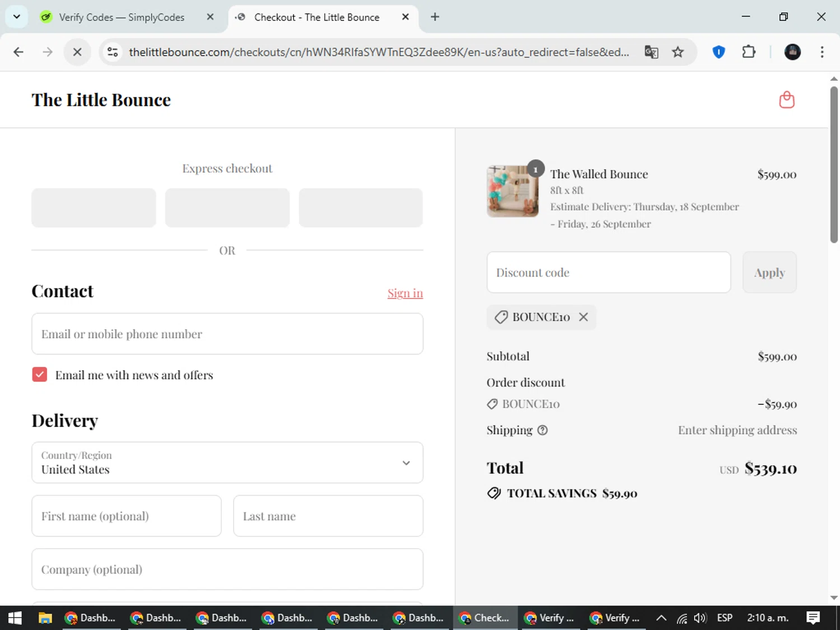Open the network Wi-Fi tray icon
The height and width of the screenshot is (630, 840).
pyautogui.click(x=682, y=618)
